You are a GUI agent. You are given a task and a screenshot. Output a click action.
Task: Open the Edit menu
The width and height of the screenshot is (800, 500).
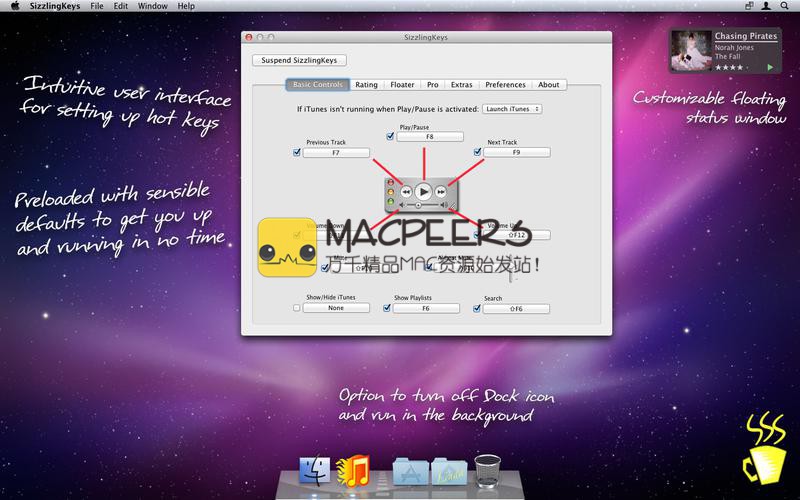120,6
